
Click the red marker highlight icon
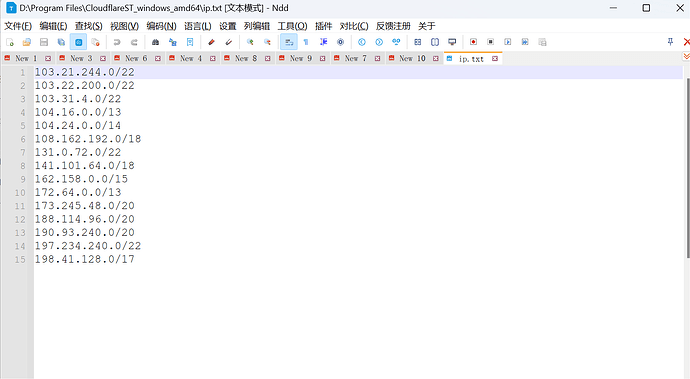coord(211,42)
